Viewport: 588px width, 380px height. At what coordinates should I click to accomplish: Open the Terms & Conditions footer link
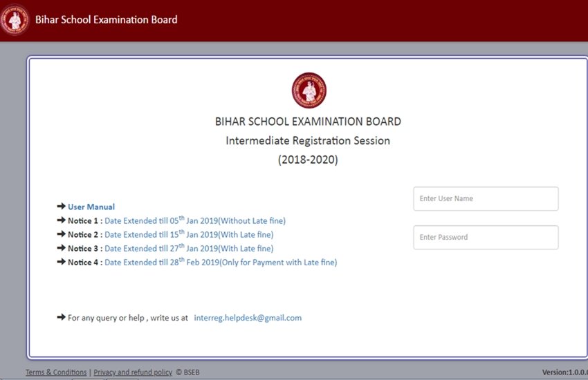[56, 372]
